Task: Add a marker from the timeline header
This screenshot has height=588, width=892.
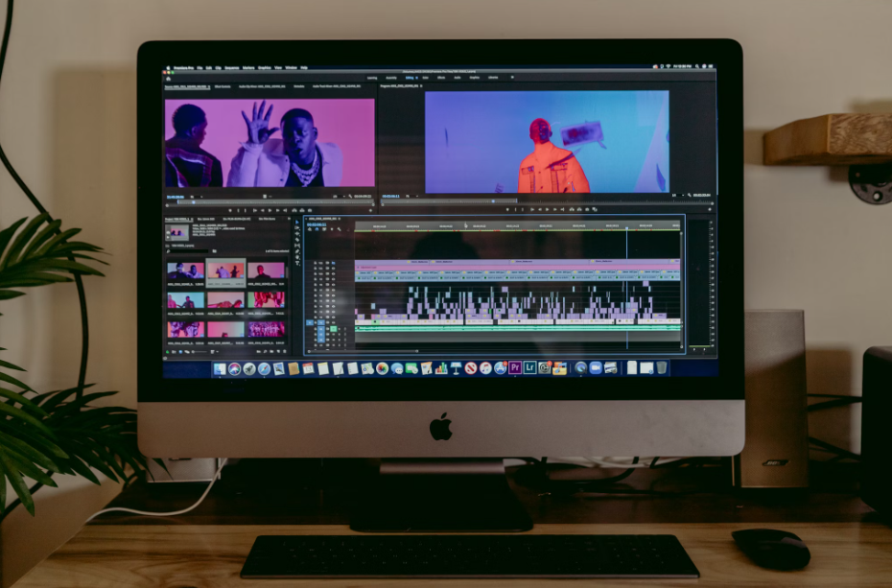Action: [x=332, y=229]
